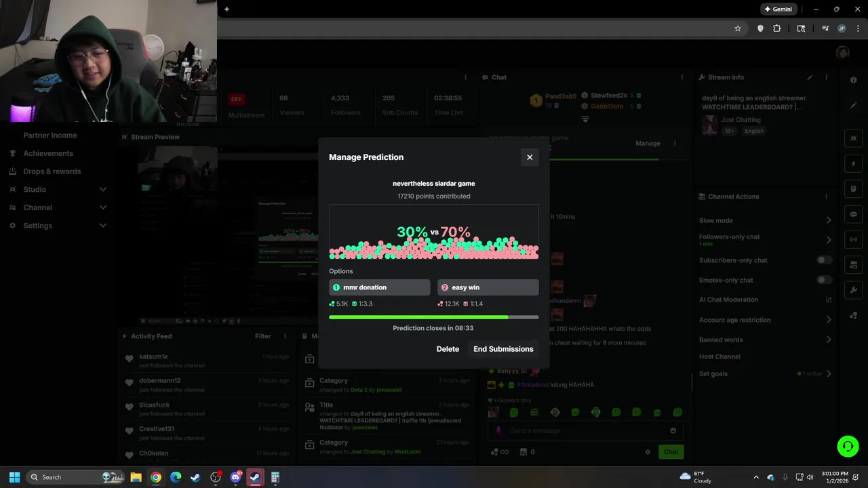Screen dimensions: 868x488
Task: Open Activity Feed three-dot menu
Action: tap(285, 336)
